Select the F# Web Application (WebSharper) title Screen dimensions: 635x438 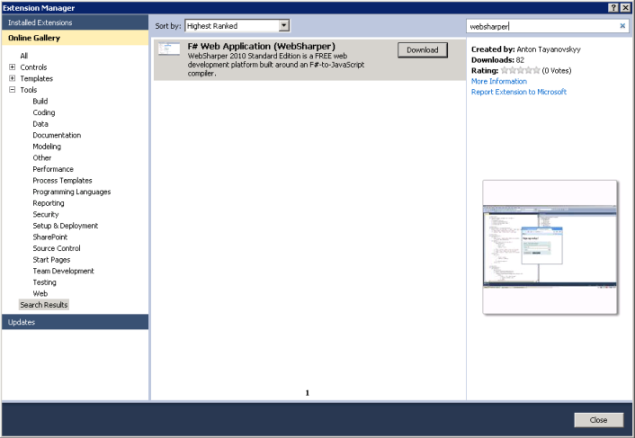(x=261, y=46)
